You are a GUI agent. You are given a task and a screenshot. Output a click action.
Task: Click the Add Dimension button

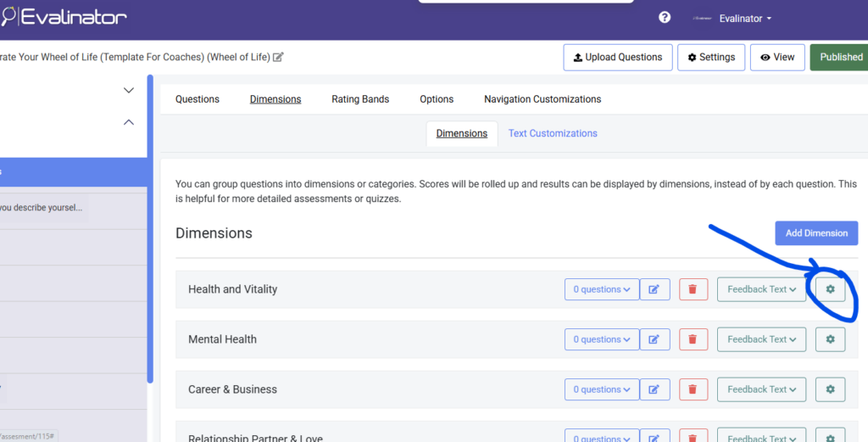(815, 233)
